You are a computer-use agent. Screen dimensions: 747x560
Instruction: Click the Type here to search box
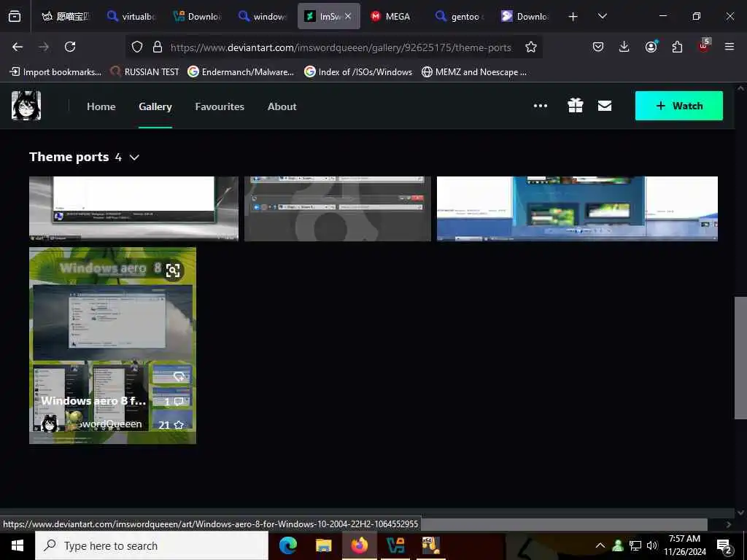tap(152, 545)
